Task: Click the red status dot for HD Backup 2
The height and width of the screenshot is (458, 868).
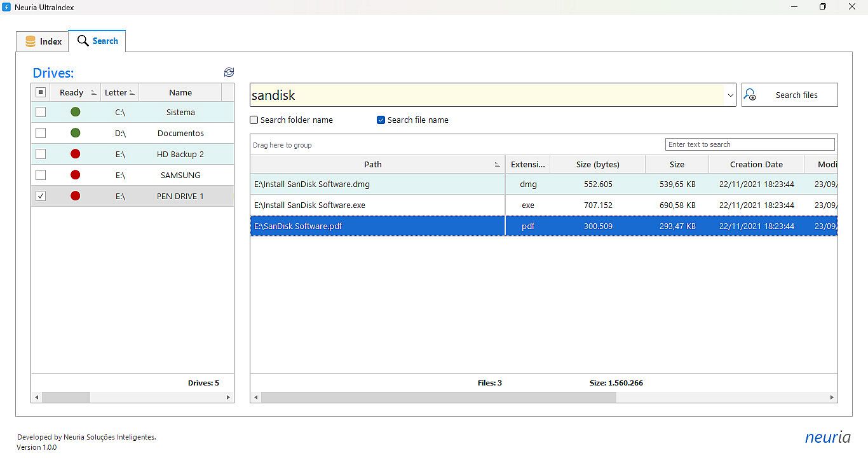Action: point(75,154)
